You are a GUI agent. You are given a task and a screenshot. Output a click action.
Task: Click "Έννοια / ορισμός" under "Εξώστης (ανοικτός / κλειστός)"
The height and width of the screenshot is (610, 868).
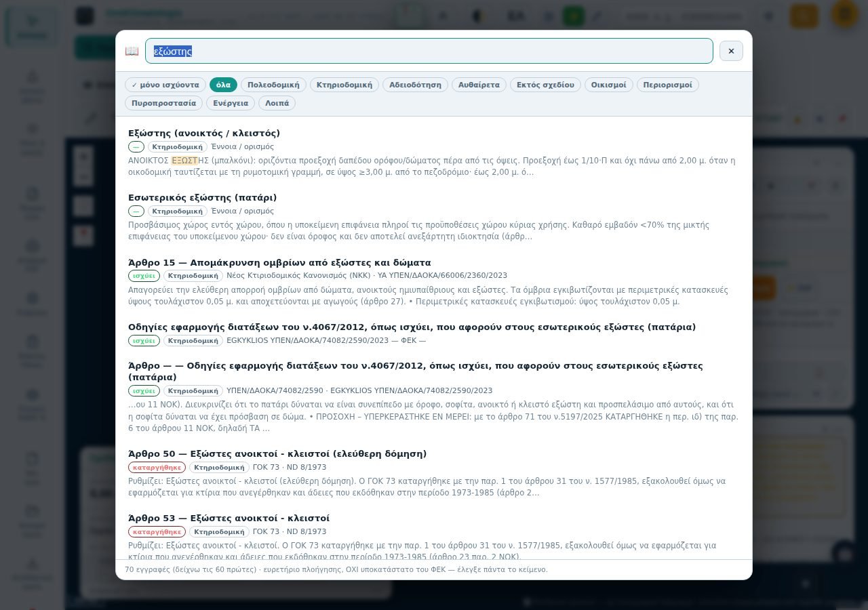point(243,147)
